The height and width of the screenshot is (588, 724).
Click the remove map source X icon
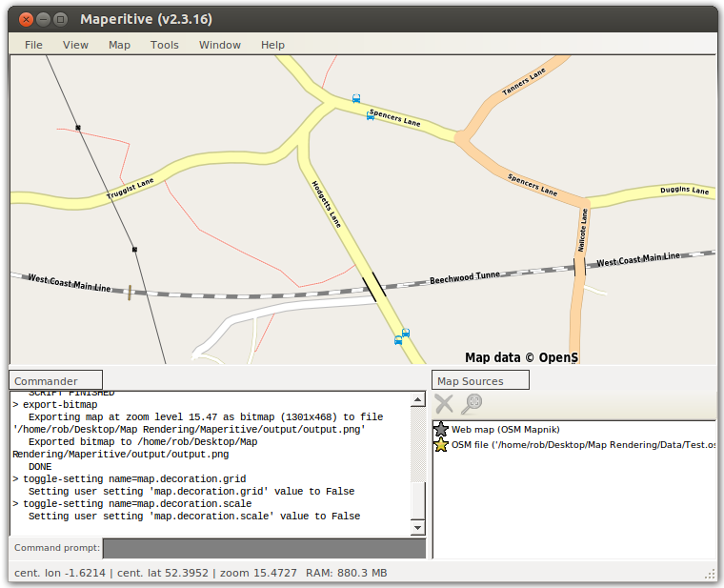coord(444,404)
